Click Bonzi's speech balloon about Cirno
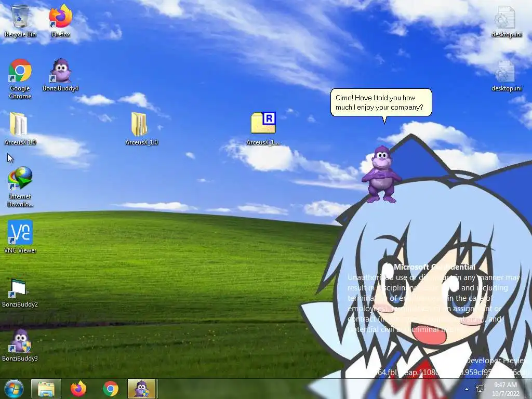Viewport: 532px width, 399px height. [x=381, y=103]
